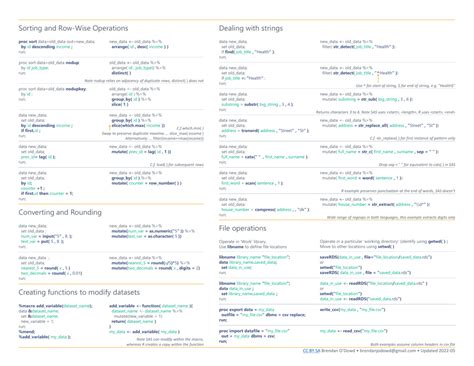Click the 'str_replace_all' mutate line
This screenshot has height=366, width=474.
380,126
